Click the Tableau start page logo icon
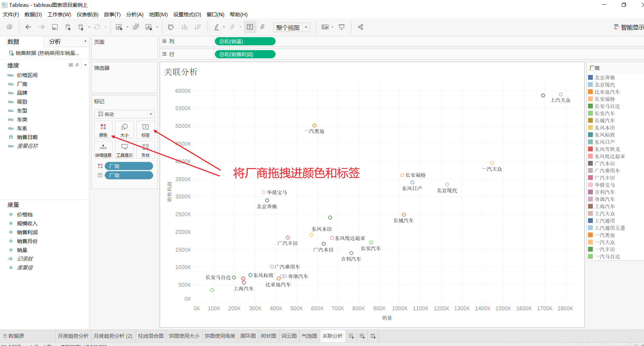Image resolution: width=644 pixels, height=346 pixels. tap(10, 27)
